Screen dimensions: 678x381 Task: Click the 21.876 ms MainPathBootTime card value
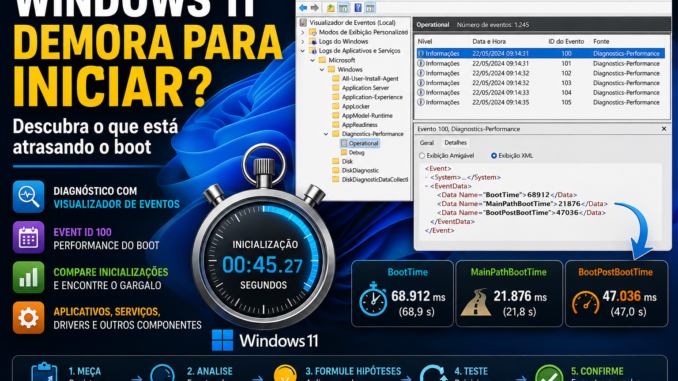520,296
